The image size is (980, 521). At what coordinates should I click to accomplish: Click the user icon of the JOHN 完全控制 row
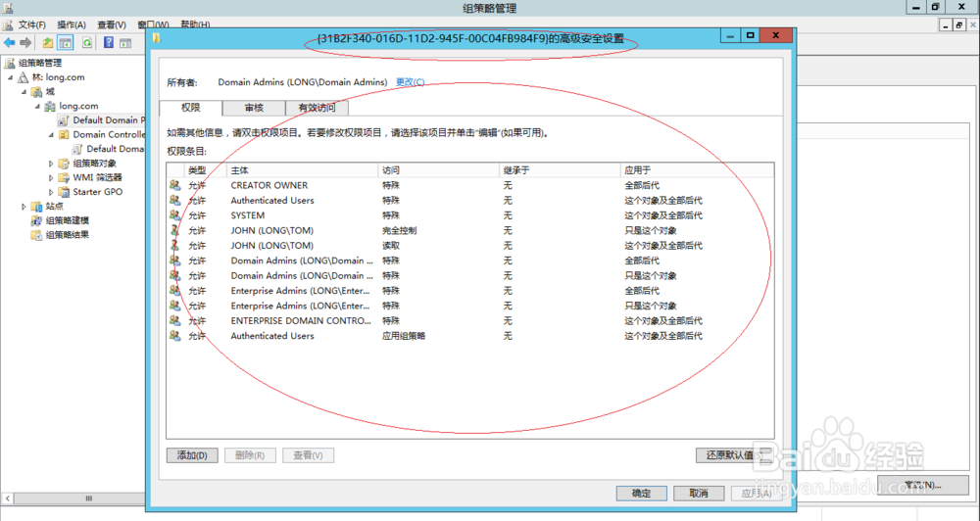coord(175,230)
